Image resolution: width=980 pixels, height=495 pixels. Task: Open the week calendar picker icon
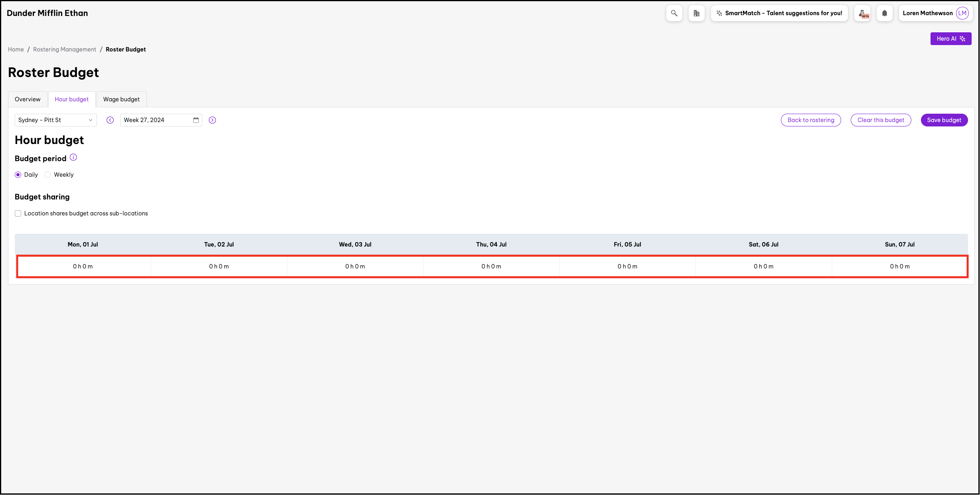coord(196,120)
